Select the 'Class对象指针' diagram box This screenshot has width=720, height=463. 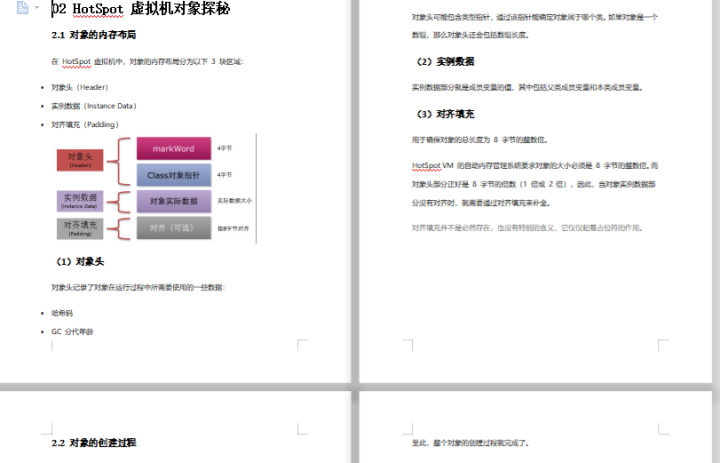point(174,175)
